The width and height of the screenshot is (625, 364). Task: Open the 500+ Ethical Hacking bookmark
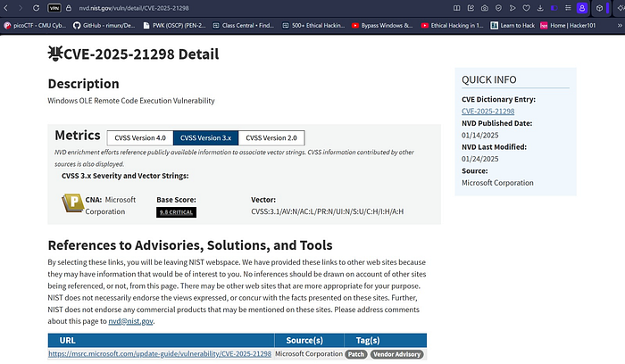tap(313, 26)
